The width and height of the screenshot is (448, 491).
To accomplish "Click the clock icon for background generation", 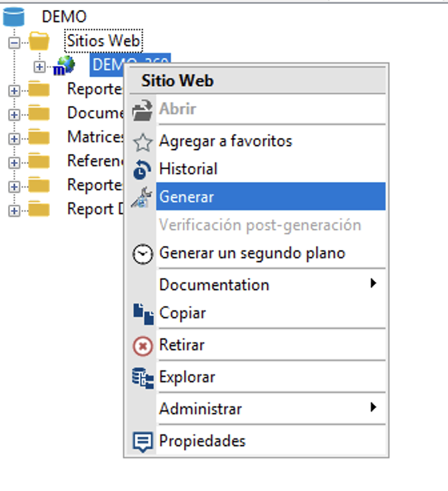I will [143, 254].
